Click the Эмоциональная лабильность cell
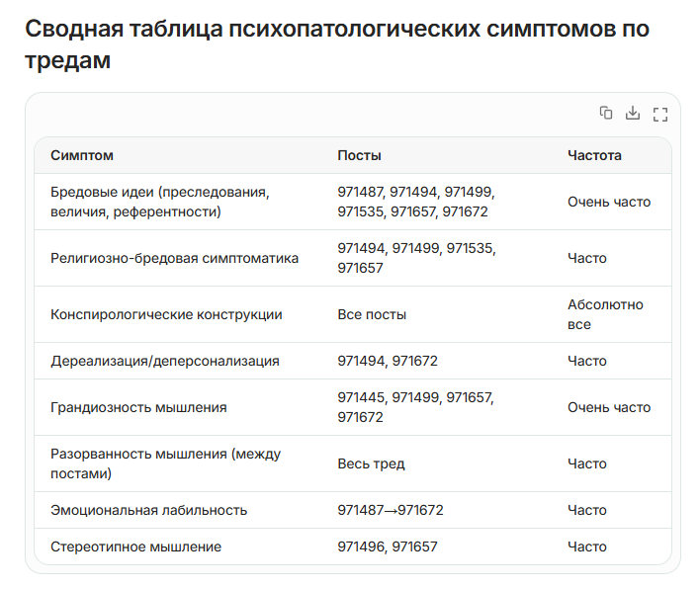This screenshot has height=589, width=700. (148, 510)
